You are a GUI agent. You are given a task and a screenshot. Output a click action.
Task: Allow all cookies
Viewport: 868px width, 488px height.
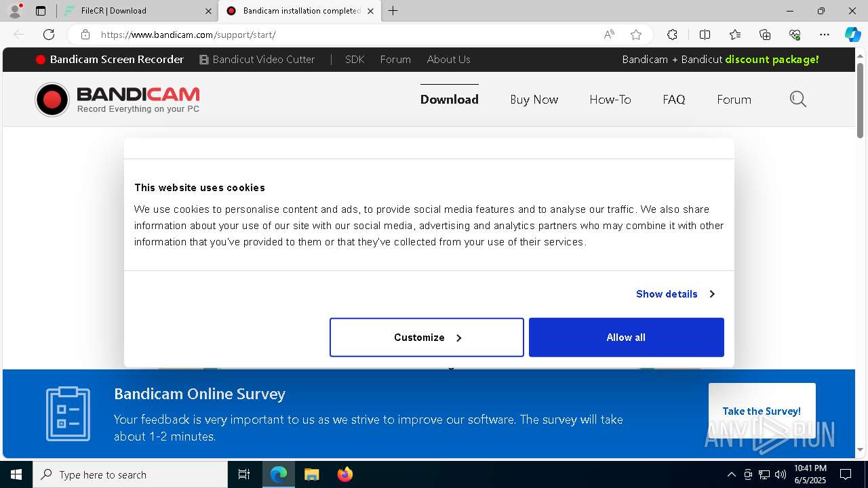(627, 338)
